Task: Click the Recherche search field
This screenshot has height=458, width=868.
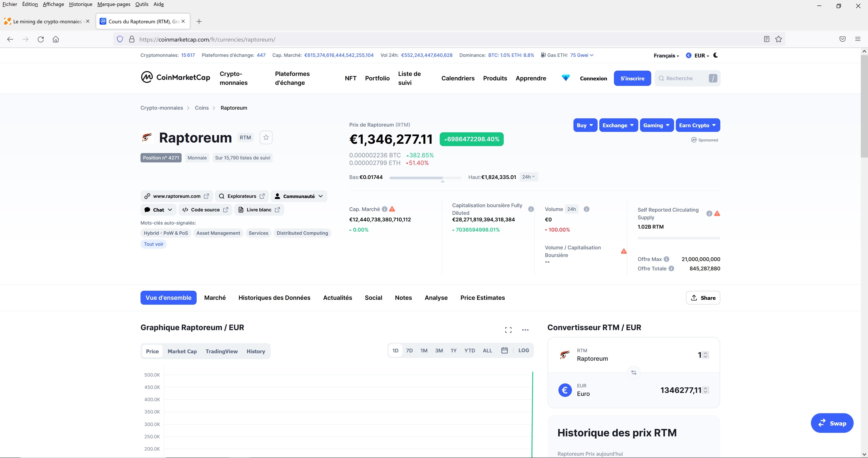Action: 687,78
